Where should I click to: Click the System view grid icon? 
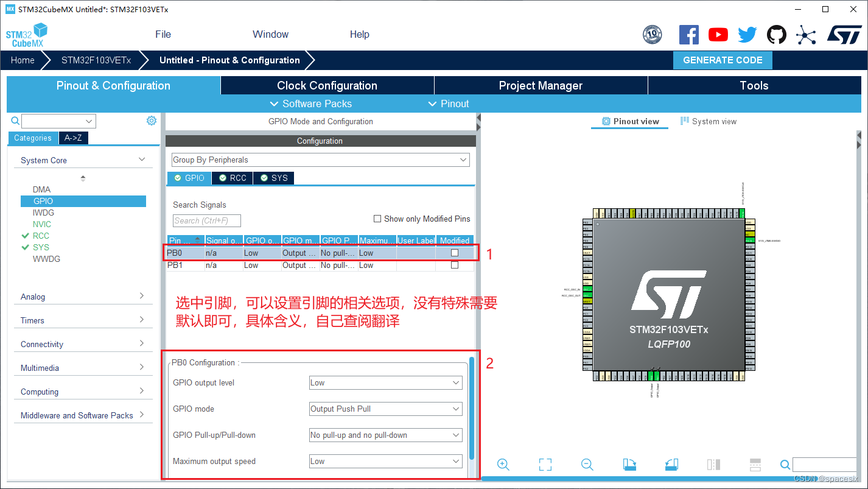pyautogui.click(x=685, y=121)
